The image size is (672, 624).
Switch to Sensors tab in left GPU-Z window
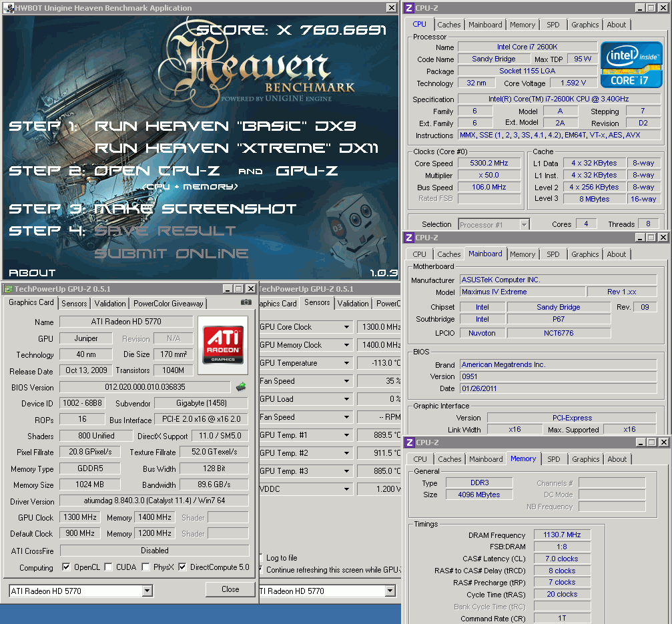point(74,304)
